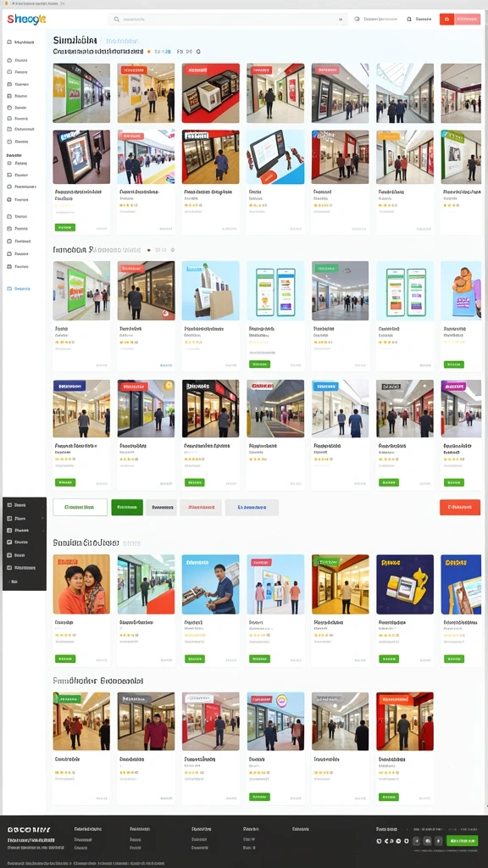Click the orange-red cart icon button in header
This screenshot has height=868, width=488.
click(x=446, y=19)
